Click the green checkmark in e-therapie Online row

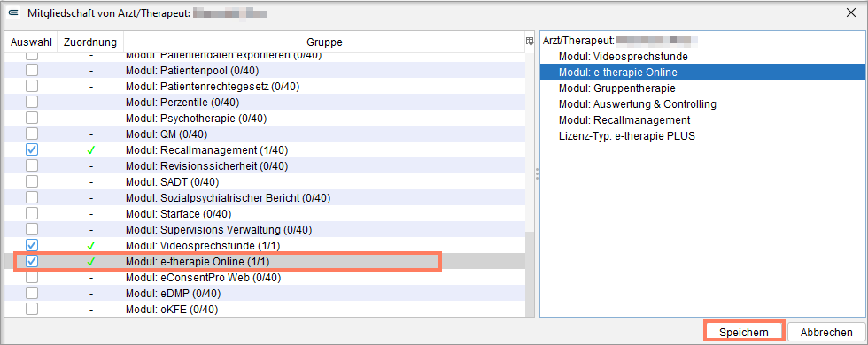coord(90,261)
